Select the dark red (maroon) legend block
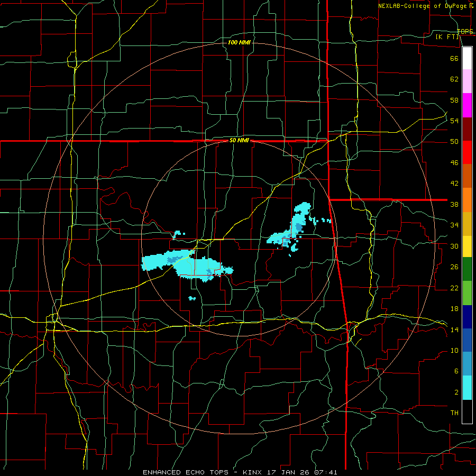Screen dimensions: 476x476 pyautogui.click(x=467, y=129)
